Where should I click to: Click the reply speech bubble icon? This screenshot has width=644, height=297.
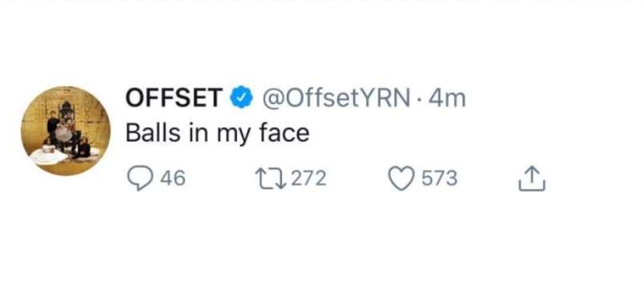tap(140, 179)
